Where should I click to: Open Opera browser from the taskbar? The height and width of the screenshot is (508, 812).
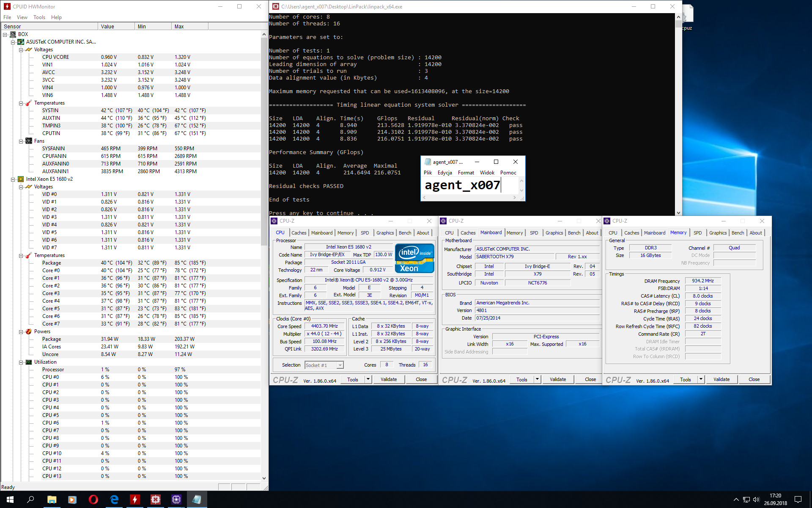93,500
